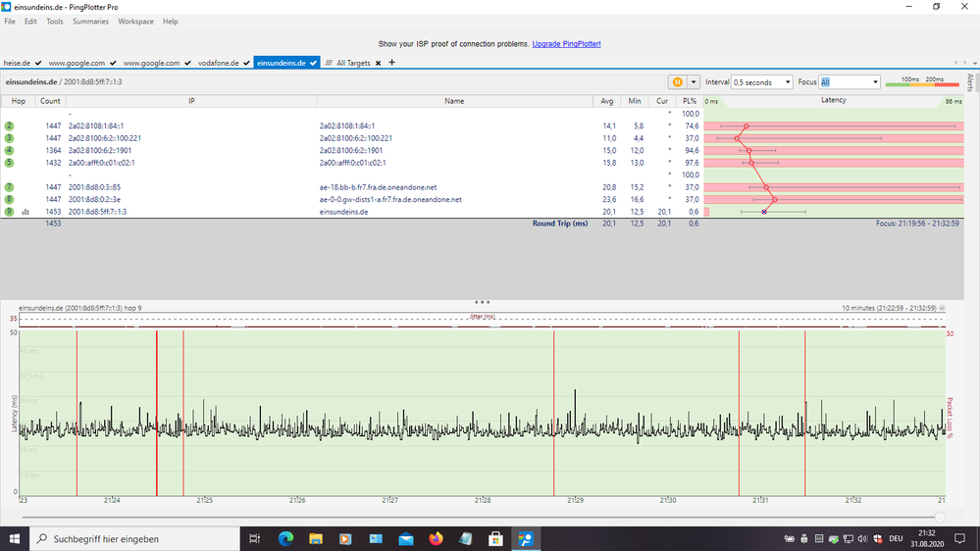
Task: Click the graph icon on hop 9
Action: coord(26,212)
